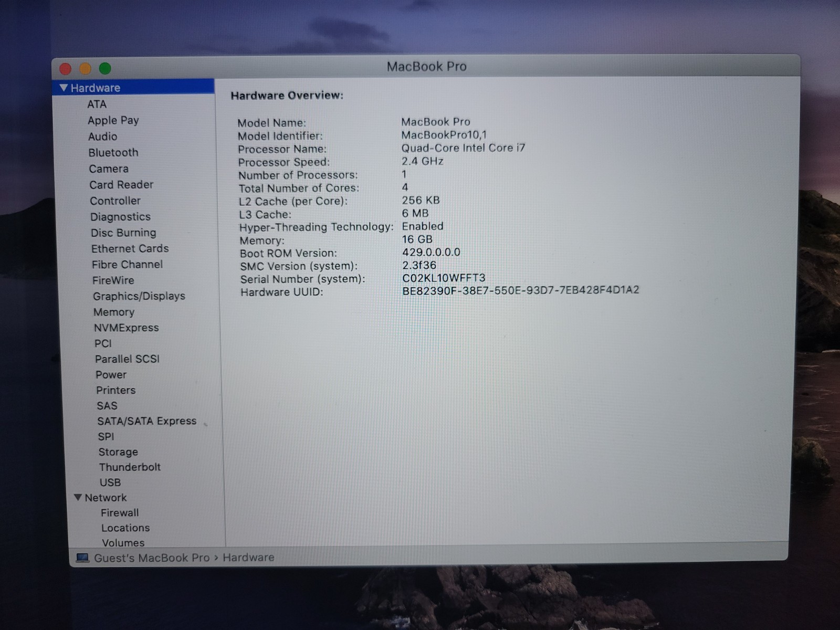The height and width of the screenshot is (630, 840).
Task: Open Storage information
Action: point(118,452)
